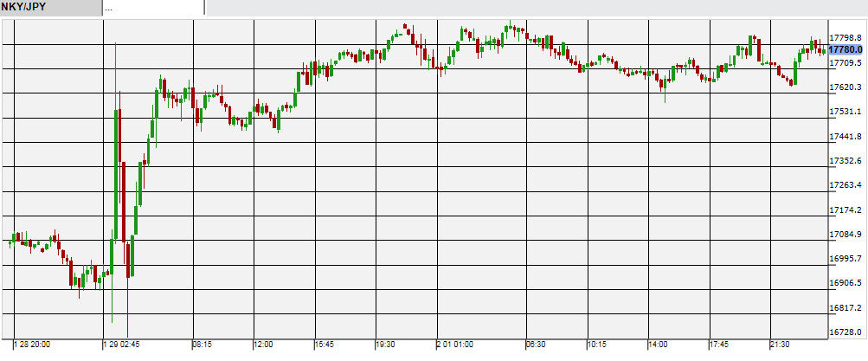Select the 08:15 time axis marker
The height and width of the screenshot is (361, 868).
point(202,345)
